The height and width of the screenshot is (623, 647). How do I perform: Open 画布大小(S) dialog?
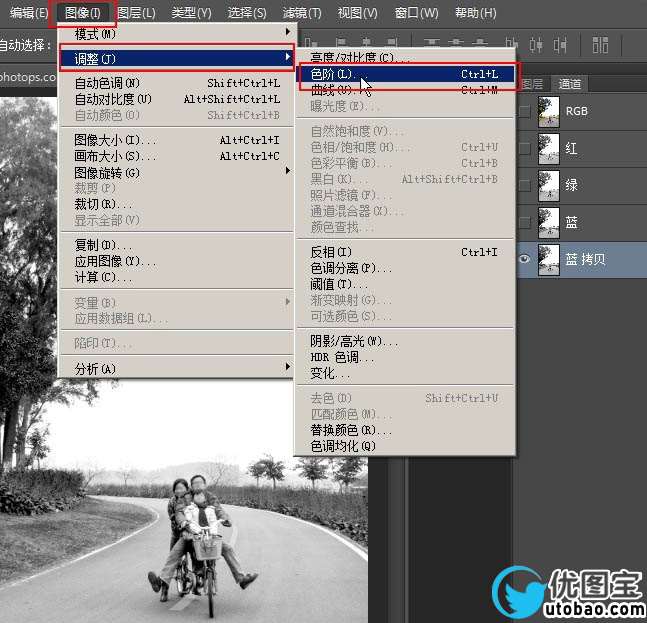[x=176, y=156]
